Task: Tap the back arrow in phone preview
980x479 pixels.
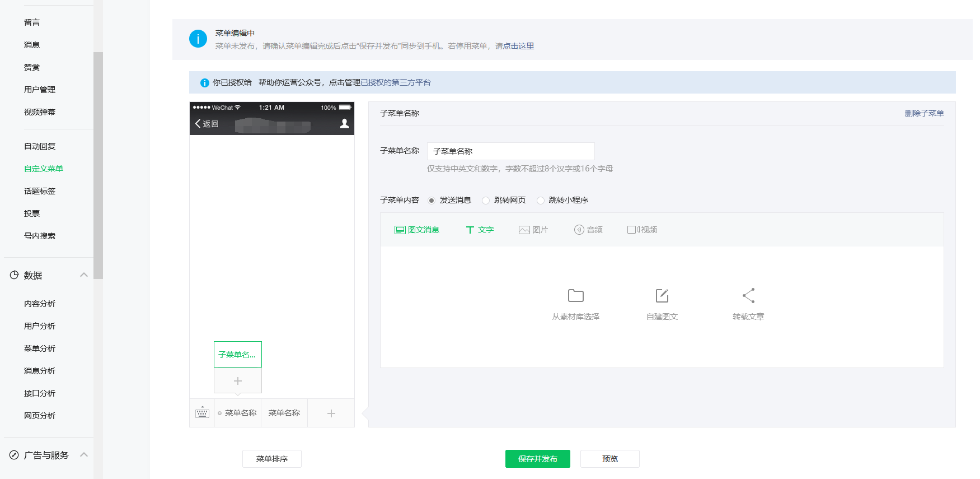Action: 198,124
